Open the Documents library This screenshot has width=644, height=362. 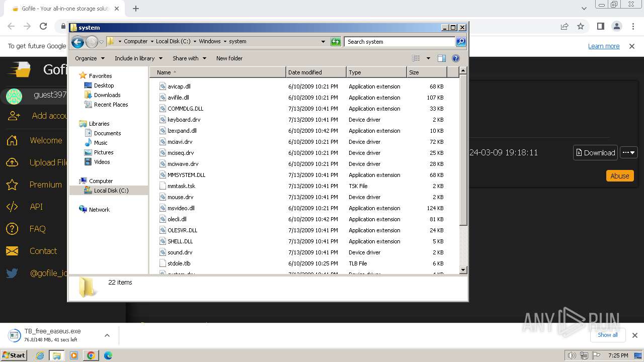click(x=107, y=133)
